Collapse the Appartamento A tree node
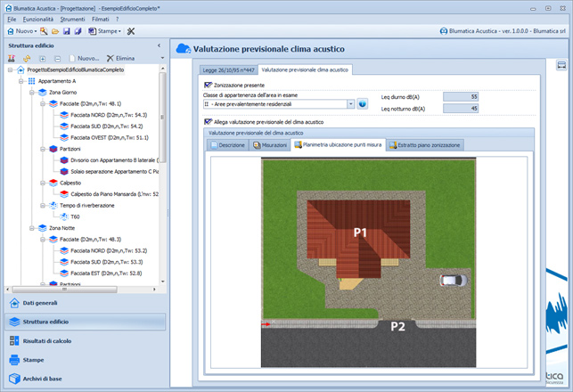 19,81
